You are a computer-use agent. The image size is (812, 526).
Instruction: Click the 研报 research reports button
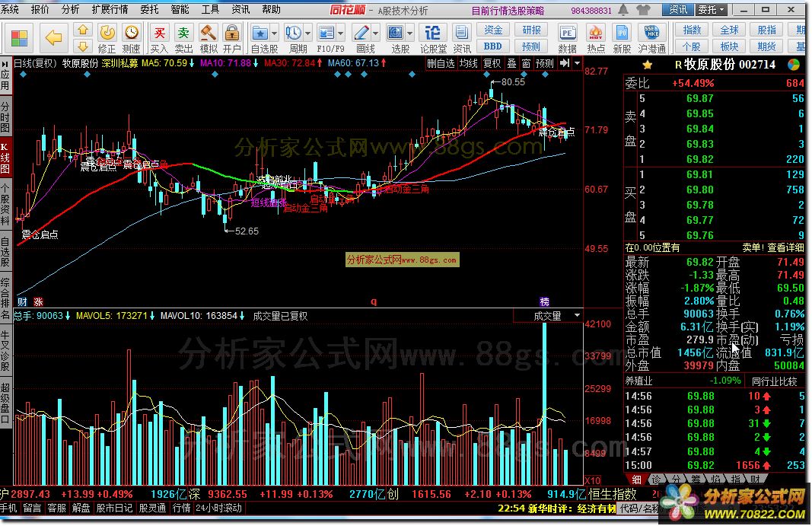pos(531,30)
